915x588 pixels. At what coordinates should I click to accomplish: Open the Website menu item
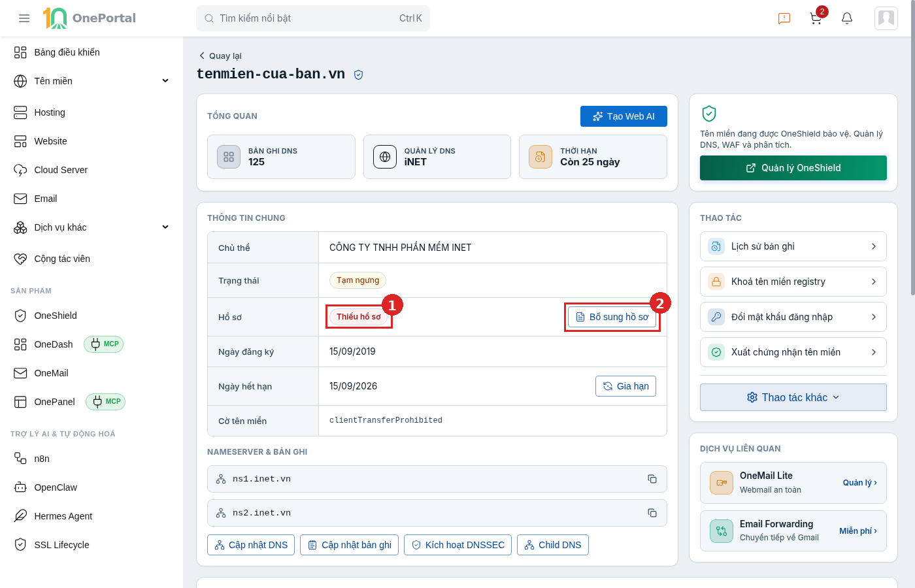91,141
